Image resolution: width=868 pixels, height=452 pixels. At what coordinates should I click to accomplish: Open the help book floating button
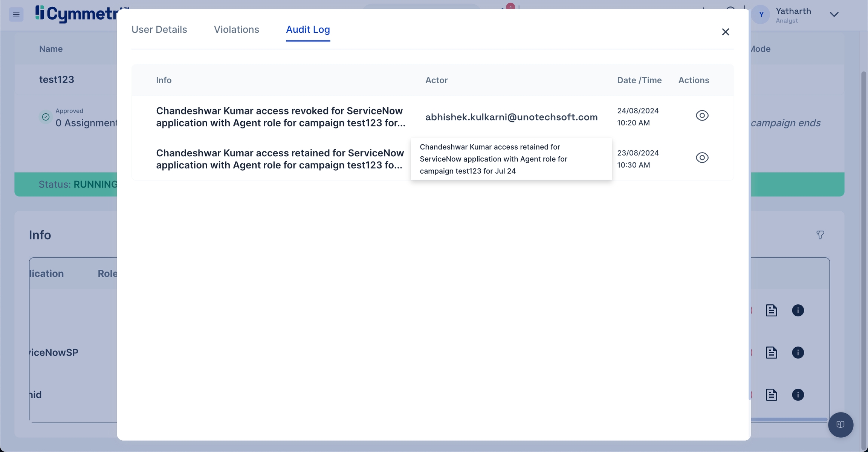pos(840,425)
